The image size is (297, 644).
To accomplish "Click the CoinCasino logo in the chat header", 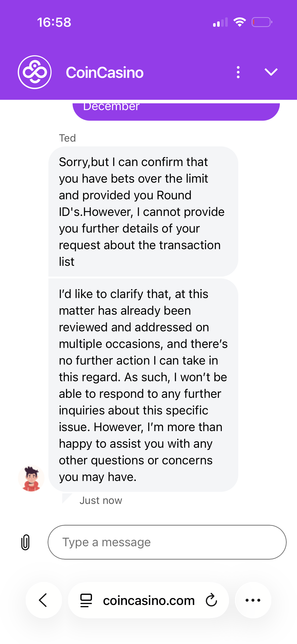I will [x=35, y=72].
